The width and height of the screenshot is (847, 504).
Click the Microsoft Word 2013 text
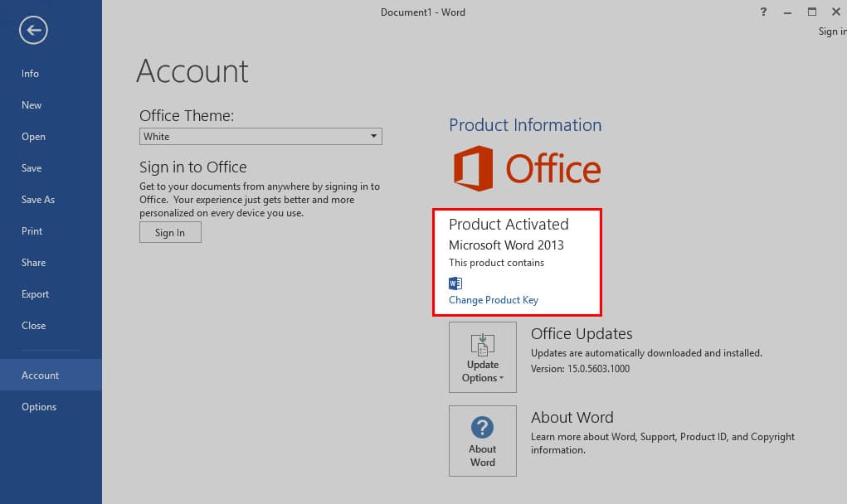coord(506,245)
